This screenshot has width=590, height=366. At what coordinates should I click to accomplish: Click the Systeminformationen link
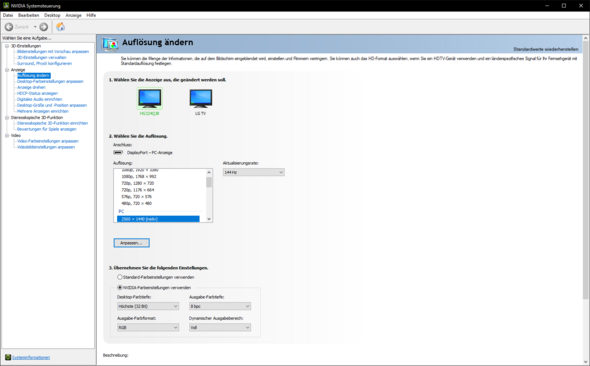pos(31,357)
